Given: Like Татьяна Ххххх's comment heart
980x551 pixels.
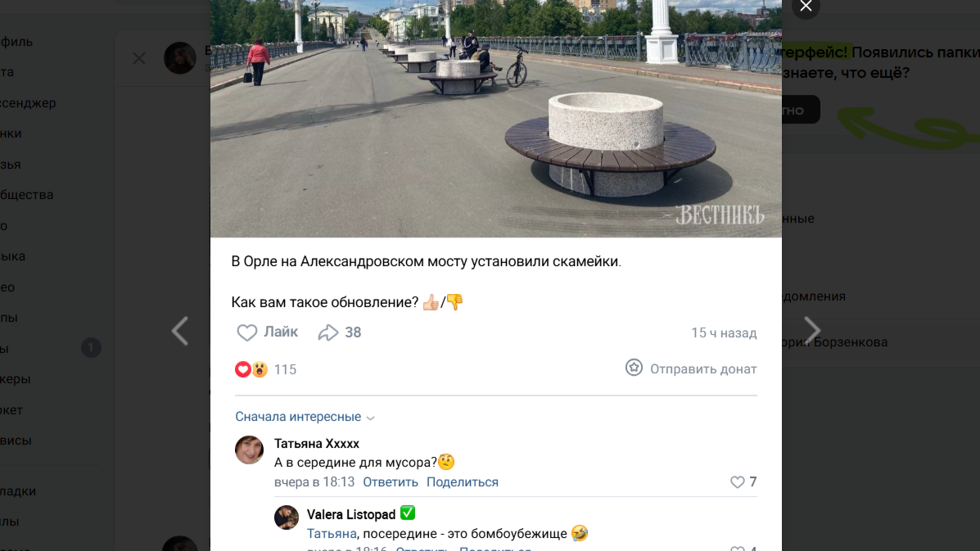Looking at the screenshot, I should pos(738,481).
